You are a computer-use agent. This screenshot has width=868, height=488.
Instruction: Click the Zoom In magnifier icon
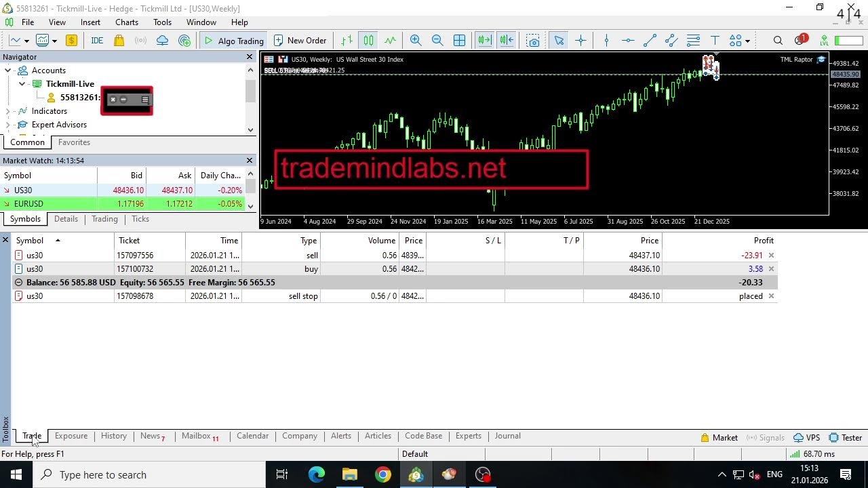coord(416,41)
